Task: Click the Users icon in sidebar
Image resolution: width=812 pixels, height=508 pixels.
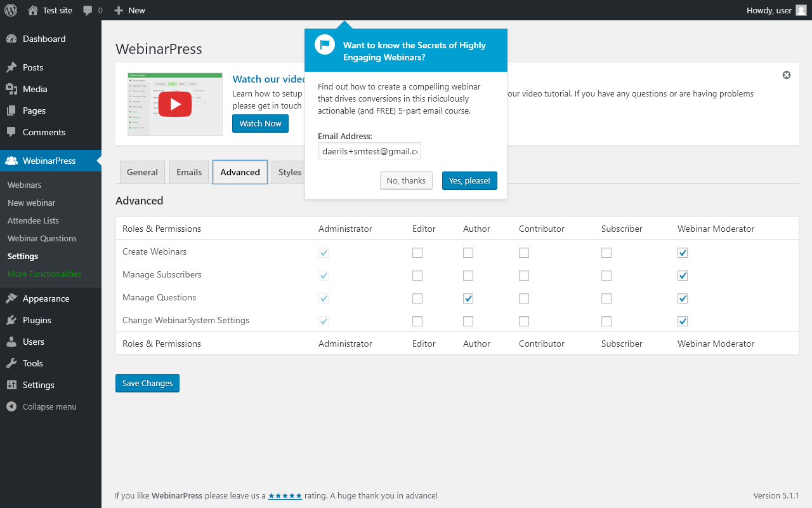Action: pyautogui.click(x=11, y=342)
